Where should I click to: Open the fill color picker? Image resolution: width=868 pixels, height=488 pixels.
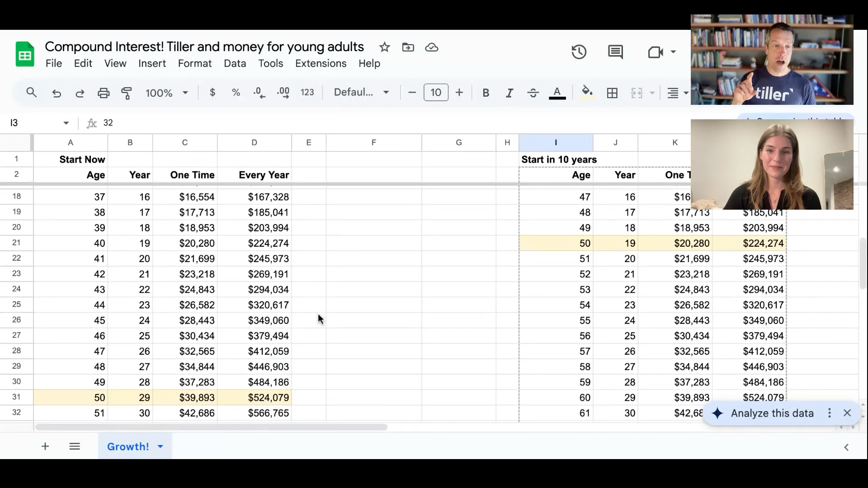(x=587, y=92)
